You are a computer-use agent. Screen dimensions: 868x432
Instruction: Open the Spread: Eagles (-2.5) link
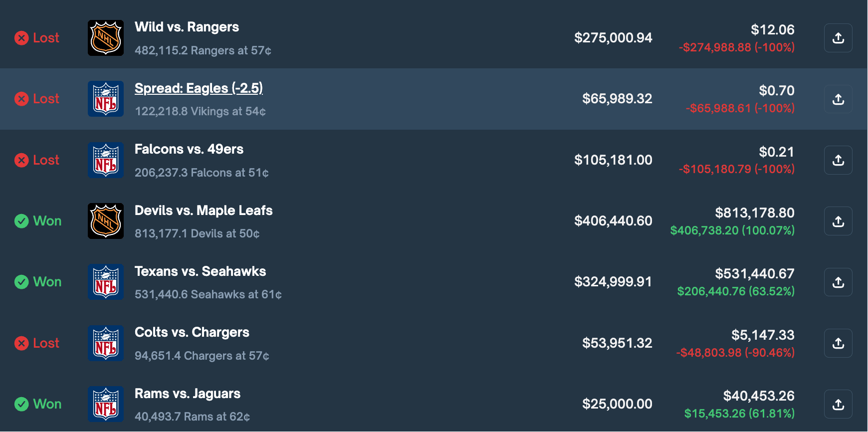[x=199, y=88]
